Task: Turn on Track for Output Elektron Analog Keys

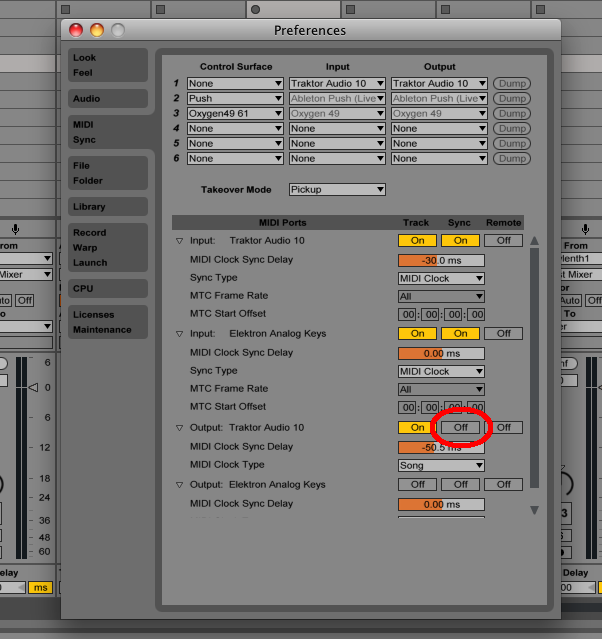Action: coord(417,484)
